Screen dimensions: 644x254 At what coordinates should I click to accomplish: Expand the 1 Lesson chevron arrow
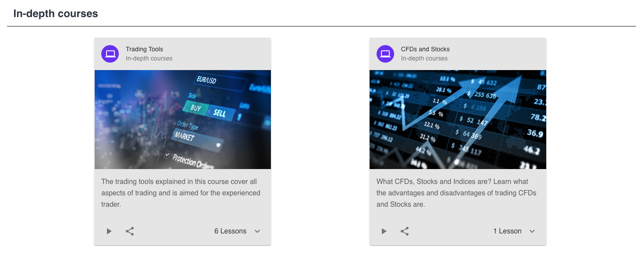click(532, 231)
